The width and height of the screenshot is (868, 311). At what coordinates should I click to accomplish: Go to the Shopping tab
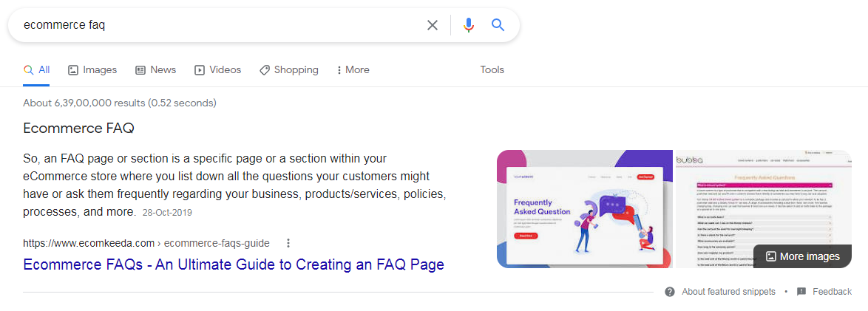288,70
